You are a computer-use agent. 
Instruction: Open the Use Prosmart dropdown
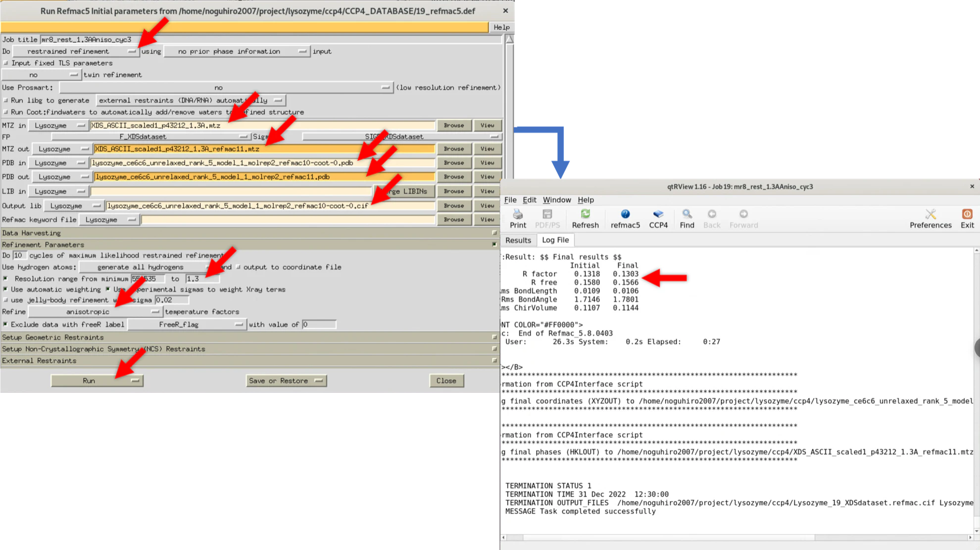pyautogui.click(x=226, y=88)
